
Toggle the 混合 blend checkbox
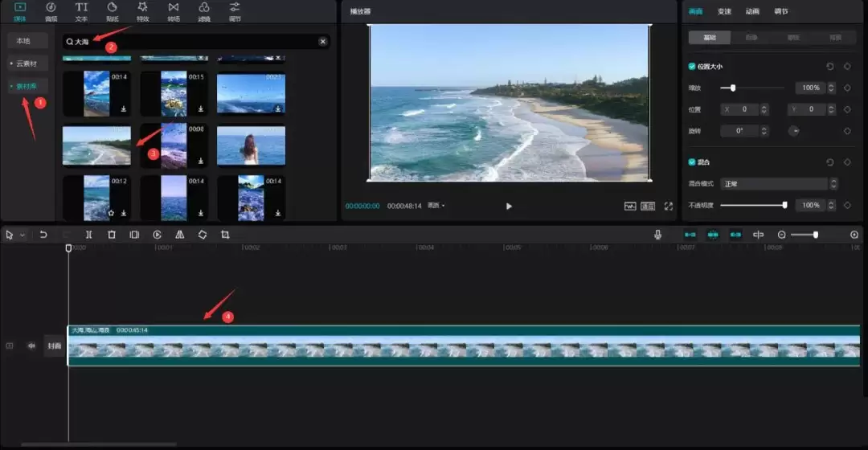click(x=692, y=162)
